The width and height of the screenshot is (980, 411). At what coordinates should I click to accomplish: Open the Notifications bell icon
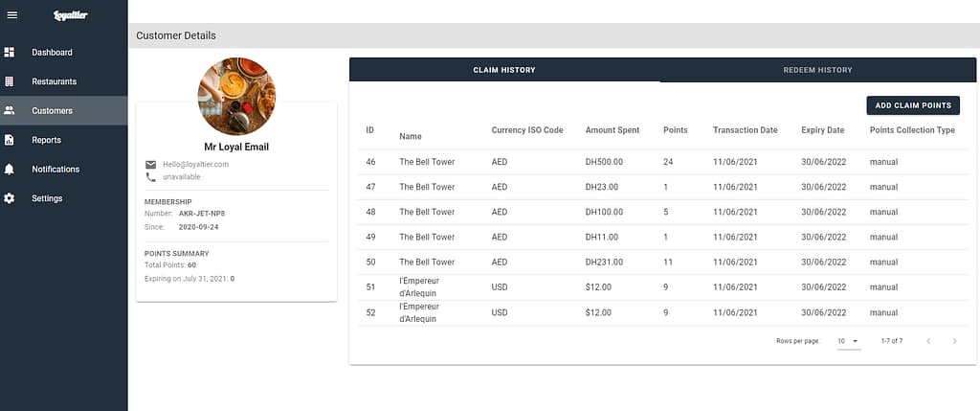pos(10,170)
